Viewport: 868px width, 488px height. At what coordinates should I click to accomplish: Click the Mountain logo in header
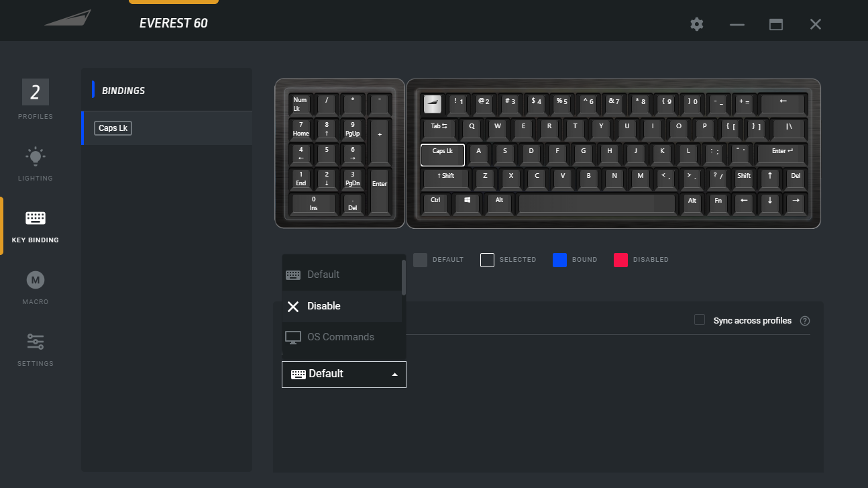pyautogui.click(x=68, y=18)
